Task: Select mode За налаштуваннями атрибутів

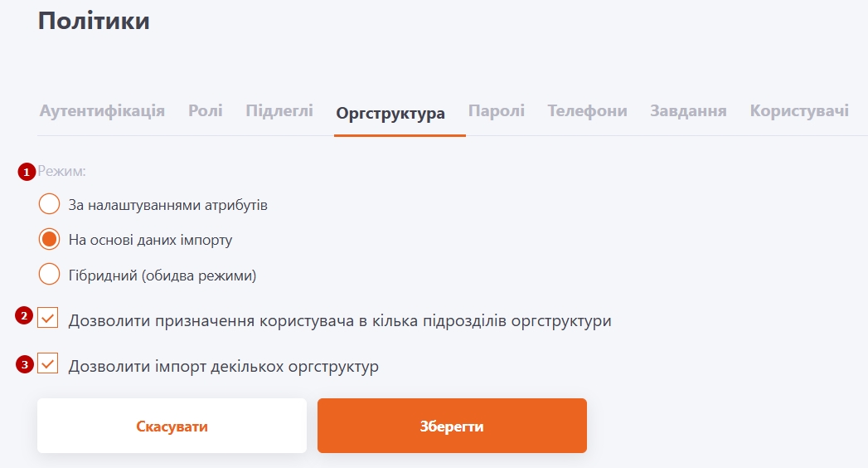Action: [x=49, y=204]
